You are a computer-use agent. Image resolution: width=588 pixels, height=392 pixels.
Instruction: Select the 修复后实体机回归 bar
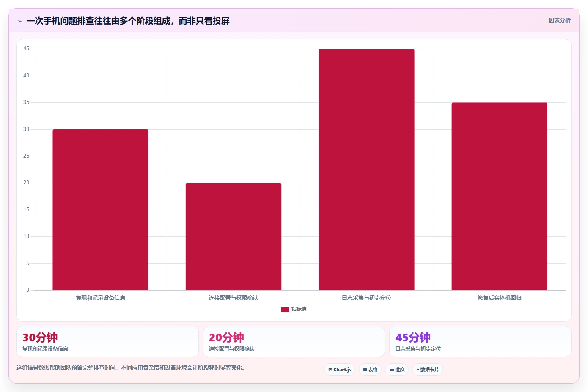click(x=500, y=196)
